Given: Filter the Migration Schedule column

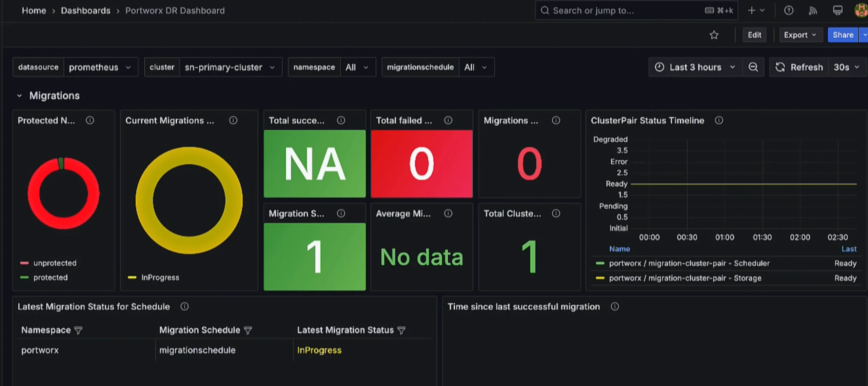Looking at the screenshot, I should pyautogui.click(x=248, y=330).
